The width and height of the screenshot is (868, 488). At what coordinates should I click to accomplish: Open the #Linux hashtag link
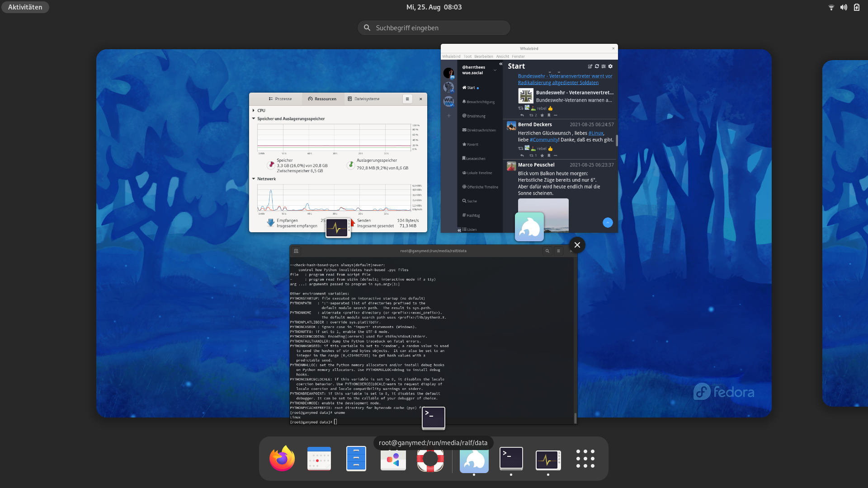(x=595, y=133)
